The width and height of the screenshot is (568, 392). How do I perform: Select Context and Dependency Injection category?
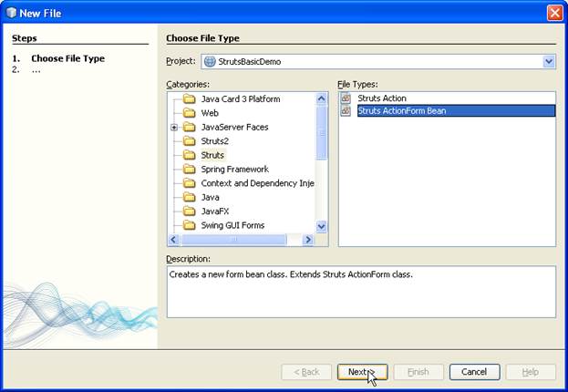click(257, 183)
